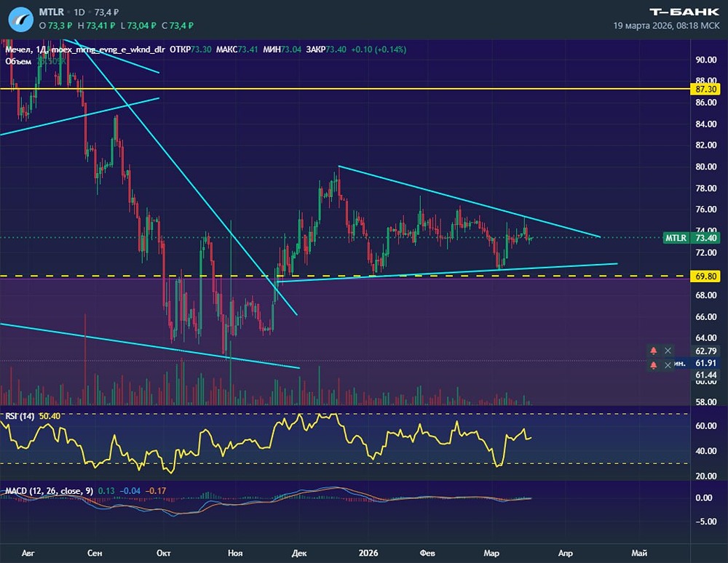This screenshot has height=563, width=728.
Task: Click the T-БАНК logo
Action: pyautogui.click(x=684, y=12)
